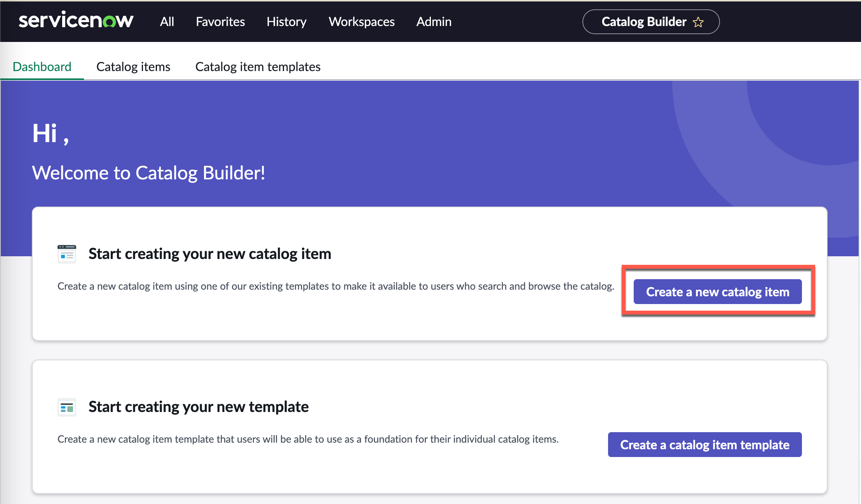Viewport: 861px width, 504px height.
Task: Open the Admin menu
Action: tap(434, 22)
